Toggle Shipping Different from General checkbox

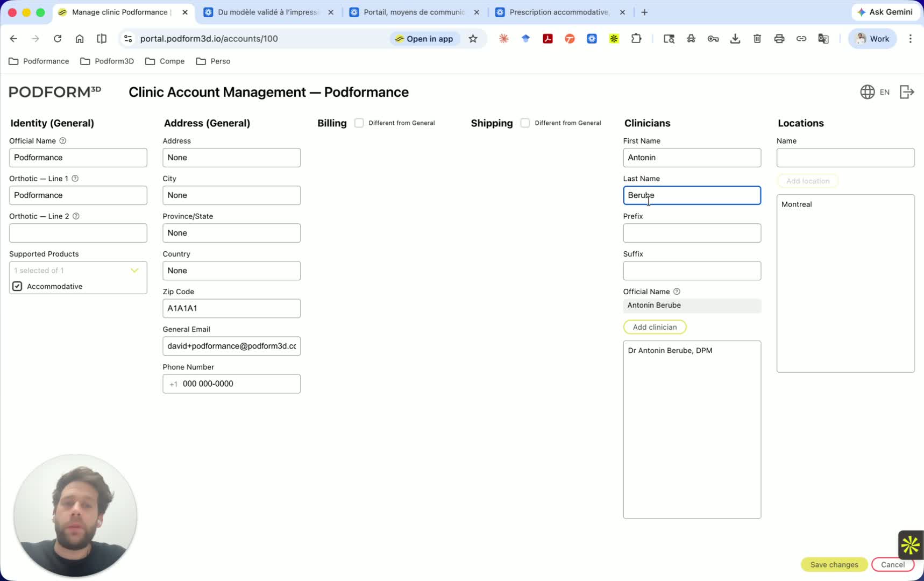point(525,123)
